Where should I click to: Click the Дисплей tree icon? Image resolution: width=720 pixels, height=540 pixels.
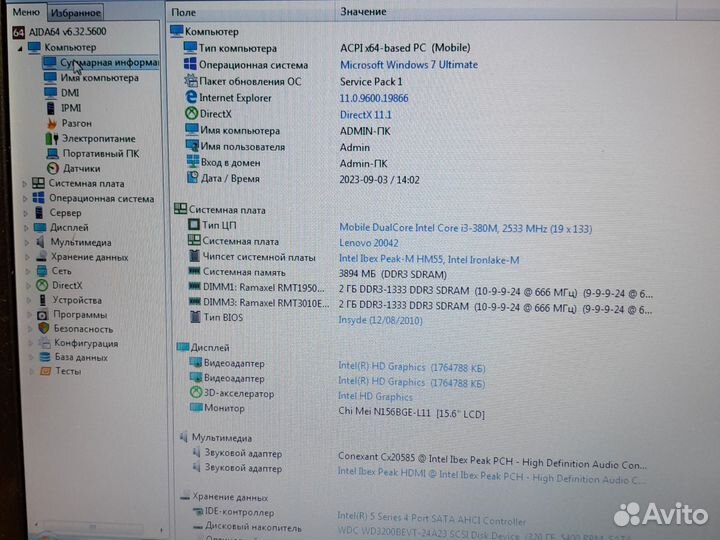[40, 227]
